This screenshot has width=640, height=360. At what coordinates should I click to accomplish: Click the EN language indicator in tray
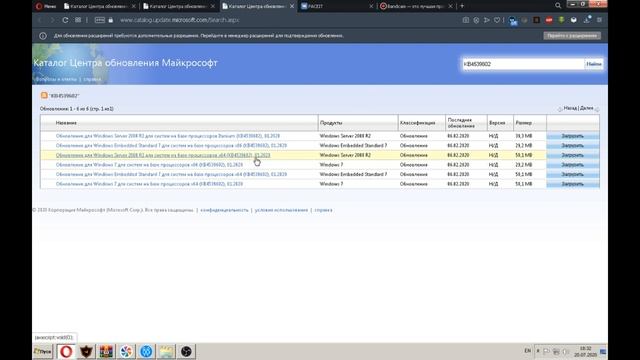point(527,351)
